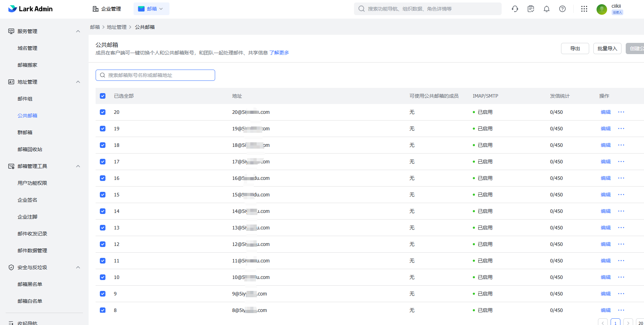Image resolution: width=644 pixels, height=325 pixels.
Task: Collapse the 服务管理 sidebar section
Action: coord(78,31)
